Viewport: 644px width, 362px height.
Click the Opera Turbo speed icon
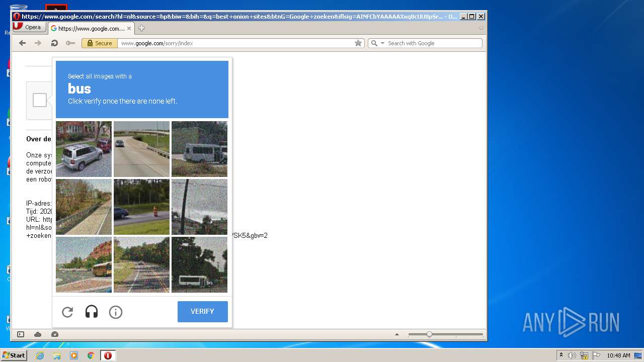(55, 334)
